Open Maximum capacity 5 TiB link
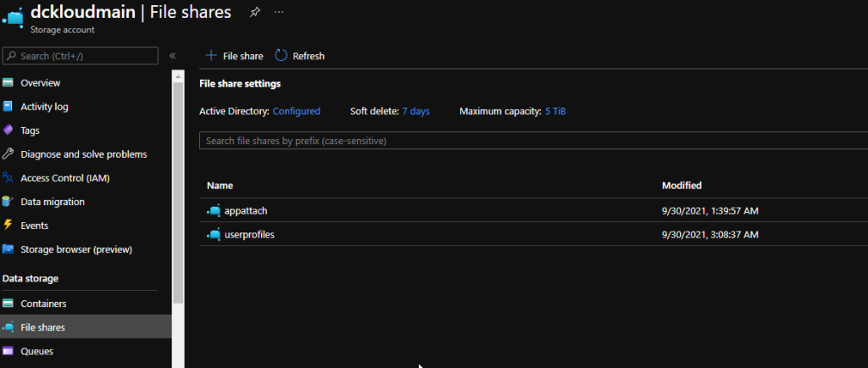 [x=555, y=111]
